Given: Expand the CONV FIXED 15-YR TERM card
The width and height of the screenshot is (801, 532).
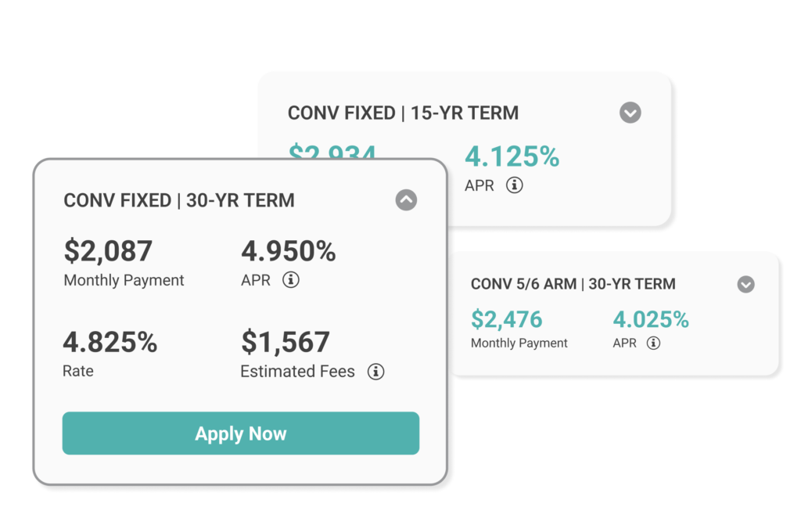Looking at the screenshot, I should 630,113.
